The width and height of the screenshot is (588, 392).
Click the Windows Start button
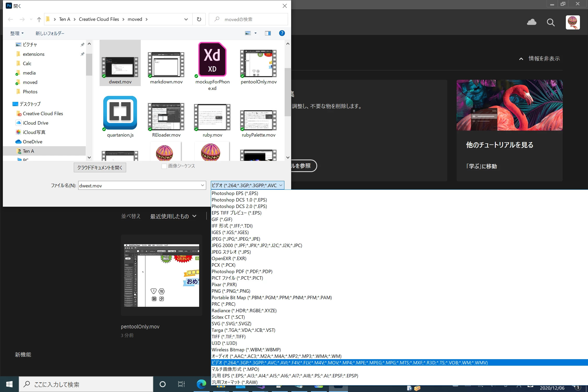point(9,384)
